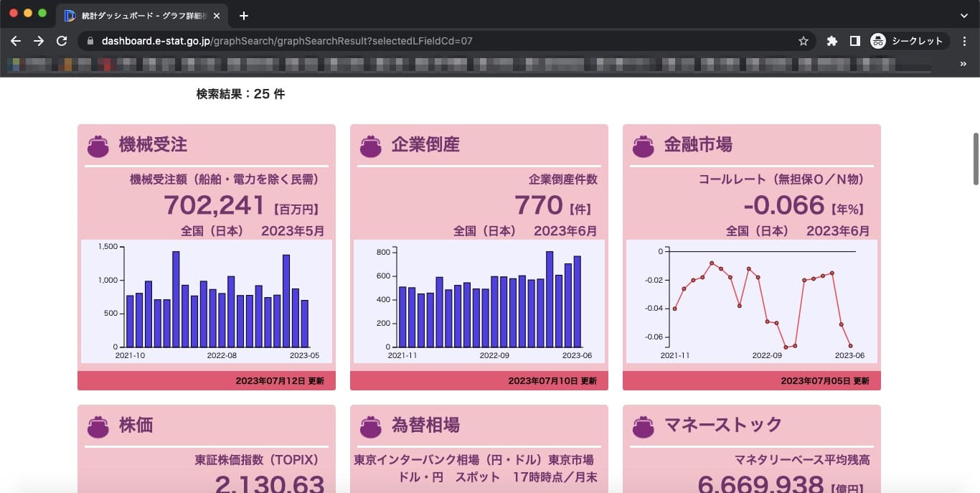Open the extensions puzzle icon
Image resolution: width=980 pixels, height=493 pixels.
pos(832,41)
